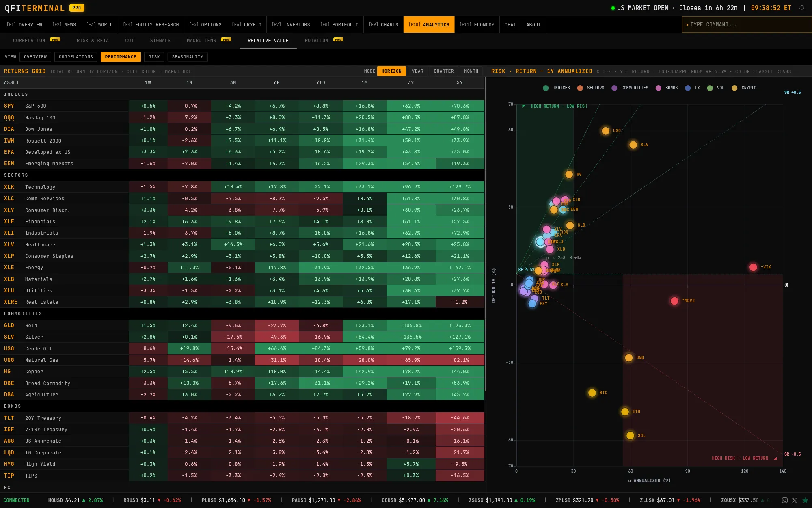Select the ^VIX red point on the scatter
Viewport: 812px width, 508px height.
(753, 267)
